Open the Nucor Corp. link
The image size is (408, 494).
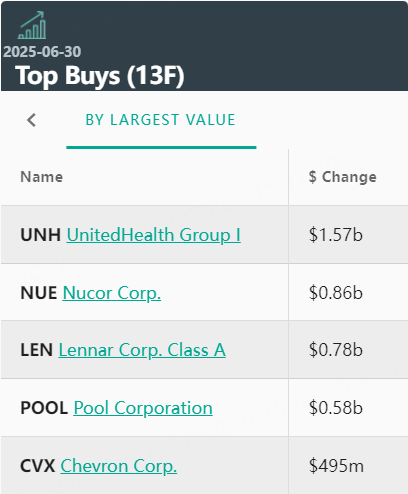[112, 293]
